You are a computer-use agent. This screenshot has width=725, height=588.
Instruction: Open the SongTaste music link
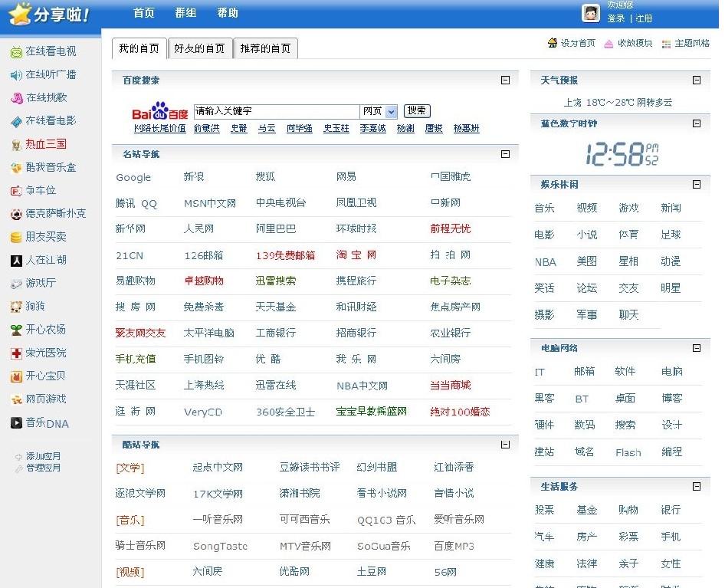pyautogui.click(x=220, y=547)
